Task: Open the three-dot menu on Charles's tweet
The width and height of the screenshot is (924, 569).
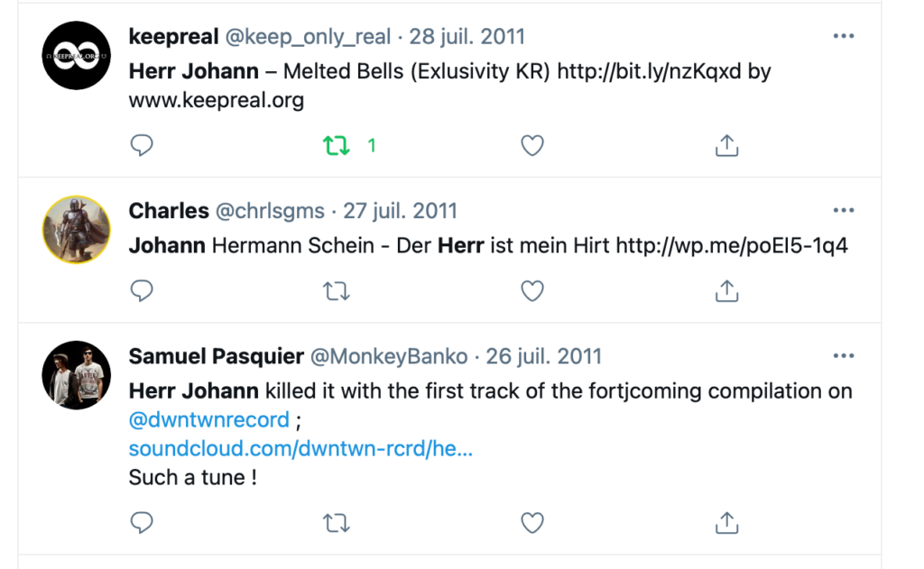Action: 844,210
